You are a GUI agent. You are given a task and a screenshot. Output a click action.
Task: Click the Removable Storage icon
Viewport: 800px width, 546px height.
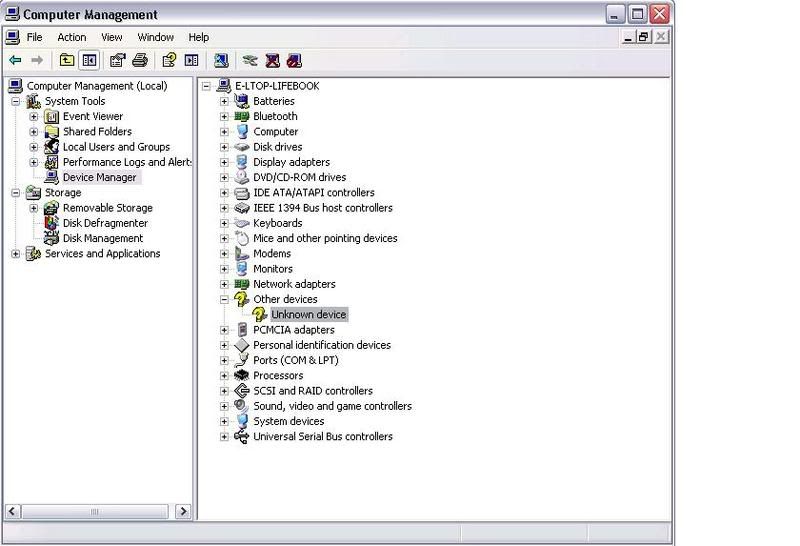[x=51, y=208]
